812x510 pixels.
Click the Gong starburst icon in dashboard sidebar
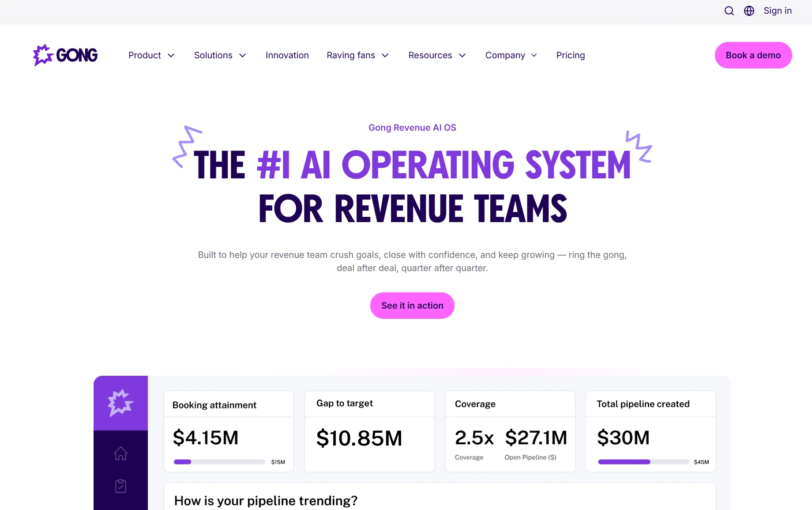120,403
